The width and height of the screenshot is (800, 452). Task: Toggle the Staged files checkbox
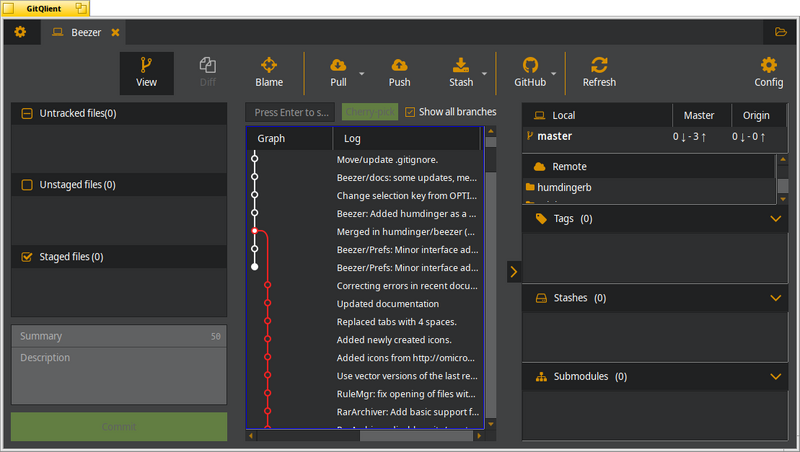(x=27, y=257)
